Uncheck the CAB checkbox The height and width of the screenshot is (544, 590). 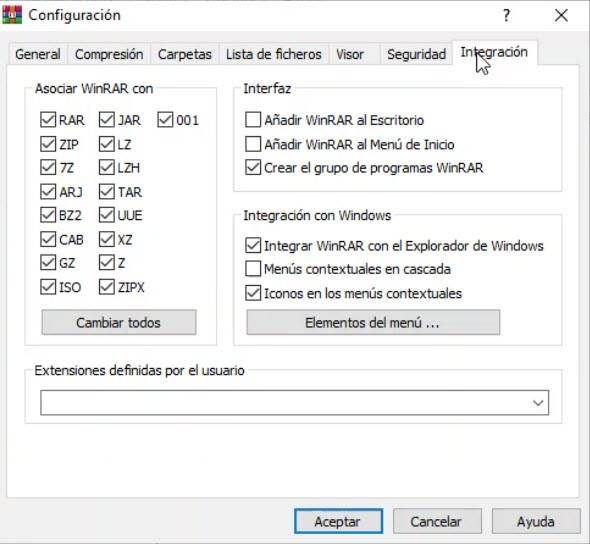coord(48,239)
